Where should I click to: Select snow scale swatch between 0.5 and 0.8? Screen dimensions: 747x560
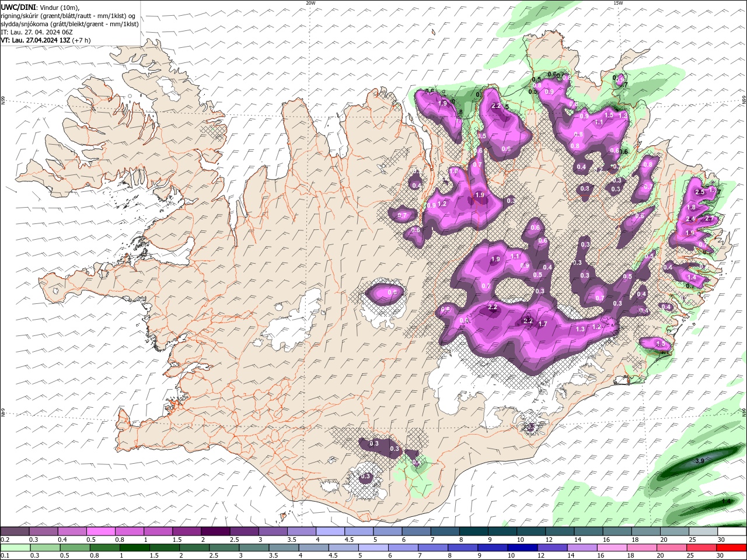point(100,531)
